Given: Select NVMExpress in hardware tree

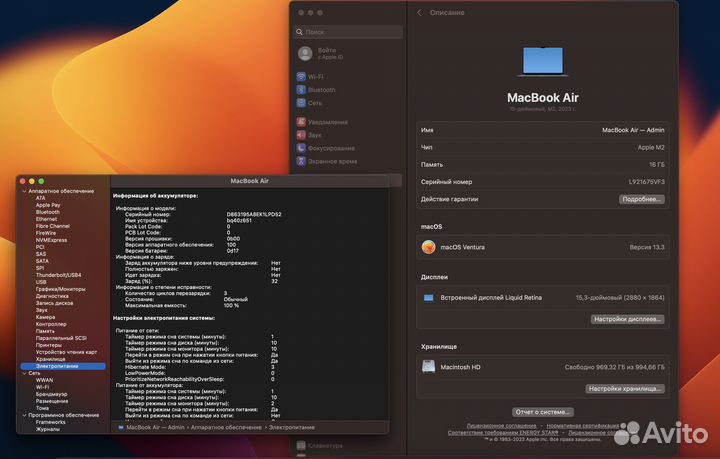Looking at the screenshot, I should tap(51, 240).
